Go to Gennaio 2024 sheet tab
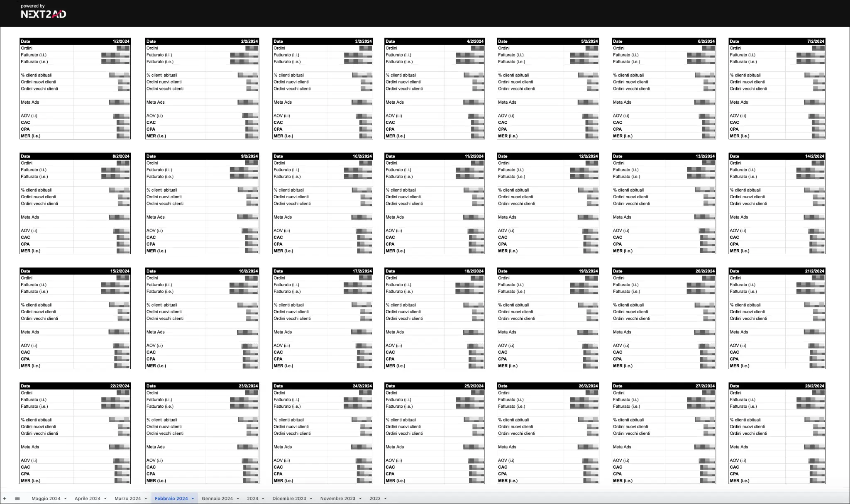 point(217,499)
